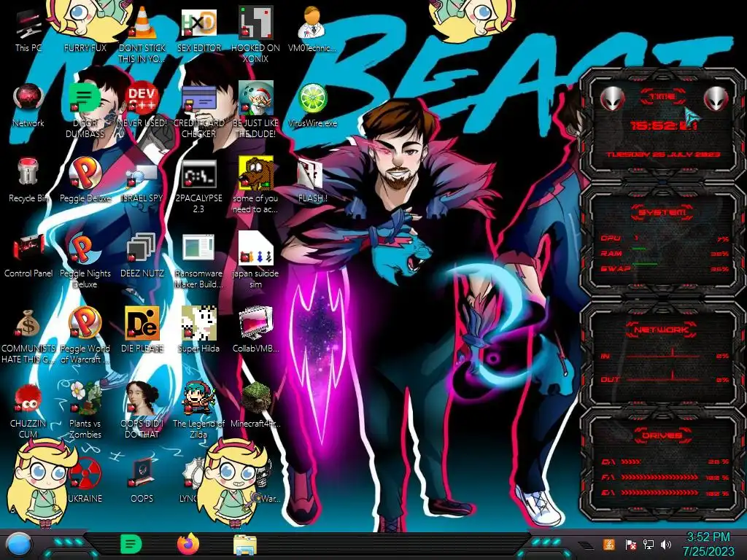Viewport: 747px width, 560px height.
Task: Open the FLASH ! shortcut
Action: click(x=312, y=181)
